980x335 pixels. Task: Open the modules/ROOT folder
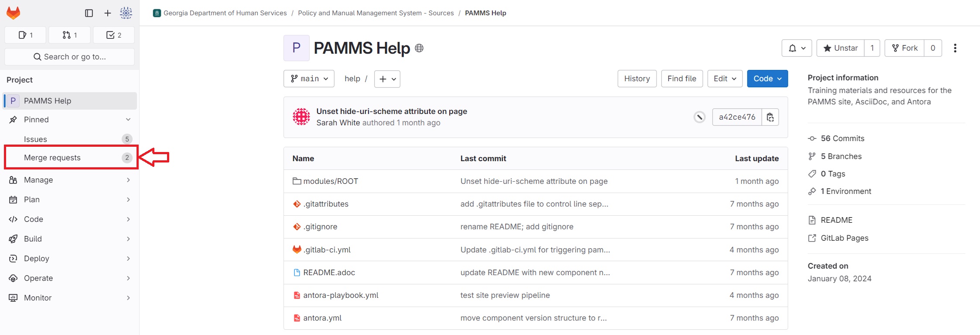click(x=331, y=181)
